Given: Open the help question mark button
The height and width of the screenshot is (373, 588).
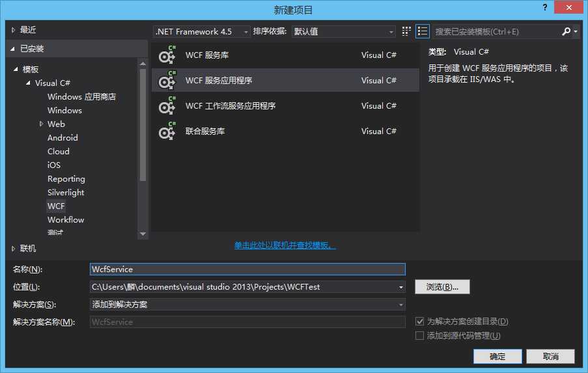Looking at the screenshot, I should [545, 7].
